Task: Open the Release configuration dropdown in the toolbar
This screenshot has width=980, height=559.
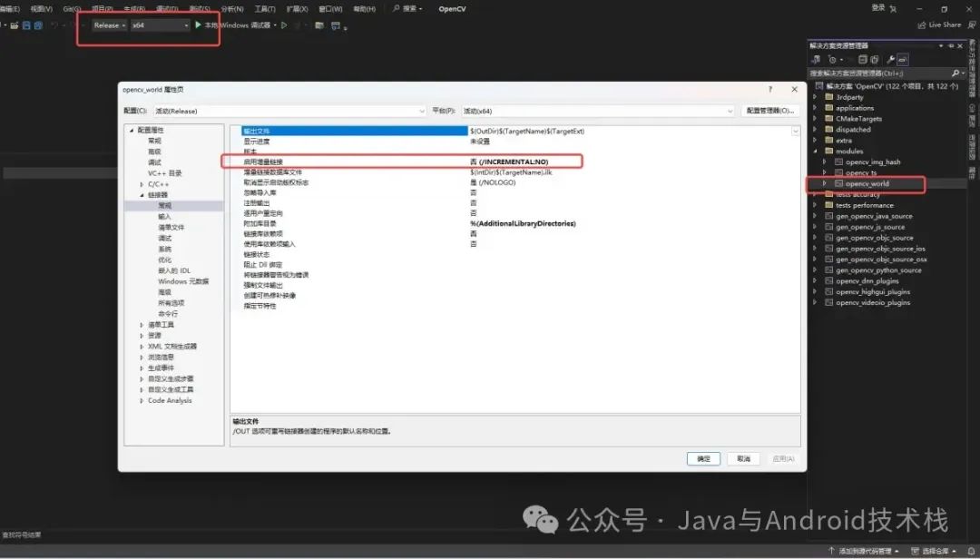Action: click(110, 25)
